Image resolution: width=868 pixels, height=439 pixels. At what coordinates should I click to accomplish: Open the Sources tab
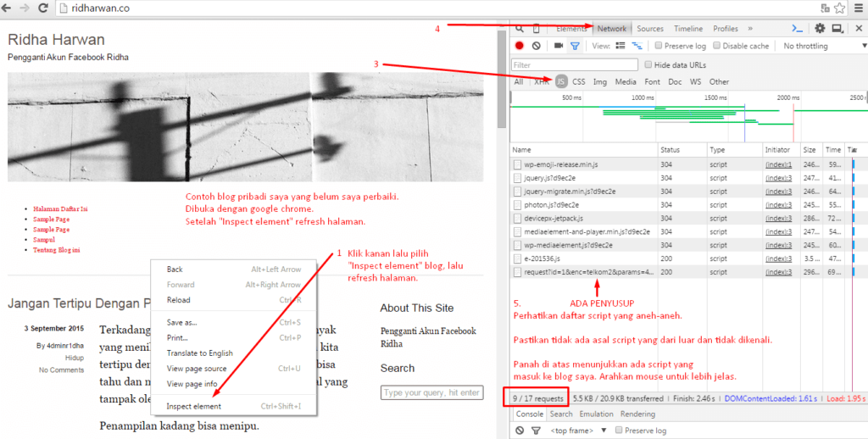[650, 29]
